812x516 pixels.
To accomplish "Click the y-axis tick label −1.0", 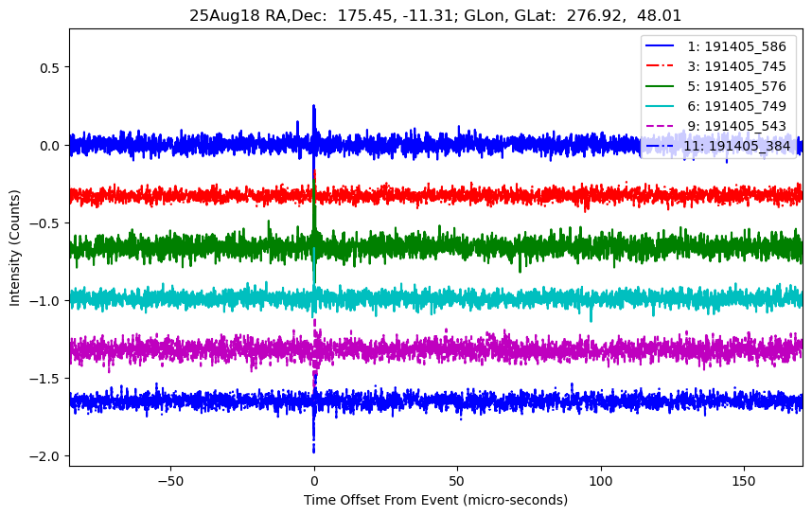I will [44, 300].
